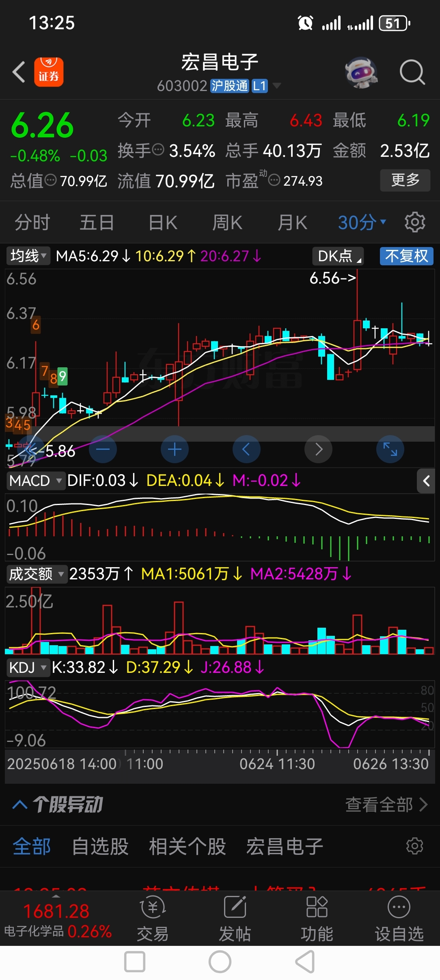Tap MA5:6.29 reading
Screen dimensions: 440x980
[93, 256]
